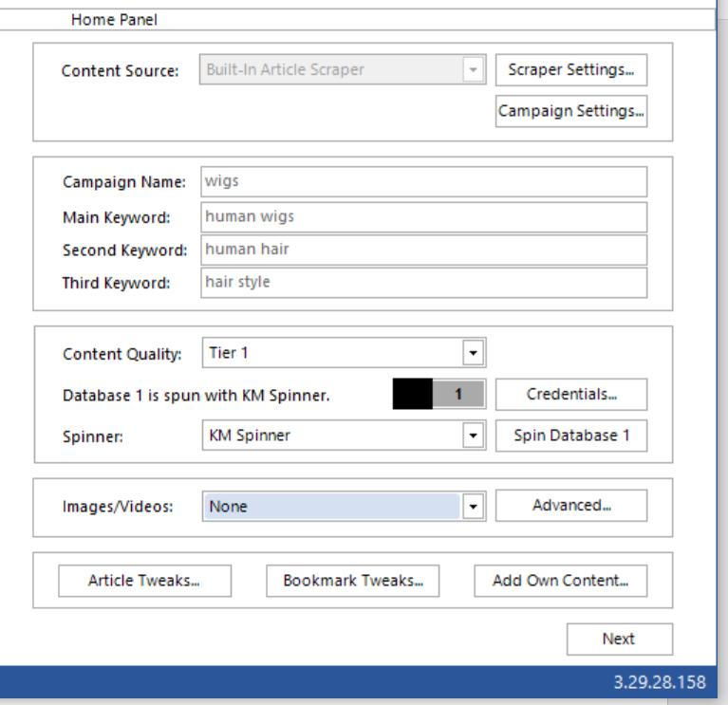Click the Campaign Settings button
Viewport: 728px width, 705px height.
tap(570, 111)
